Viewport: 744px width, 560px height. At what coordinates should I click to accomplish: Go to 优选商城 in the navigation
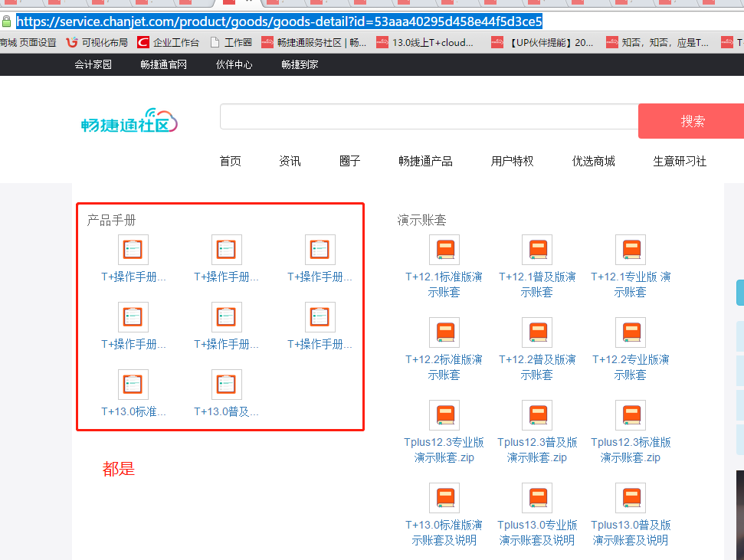point(594,162)
